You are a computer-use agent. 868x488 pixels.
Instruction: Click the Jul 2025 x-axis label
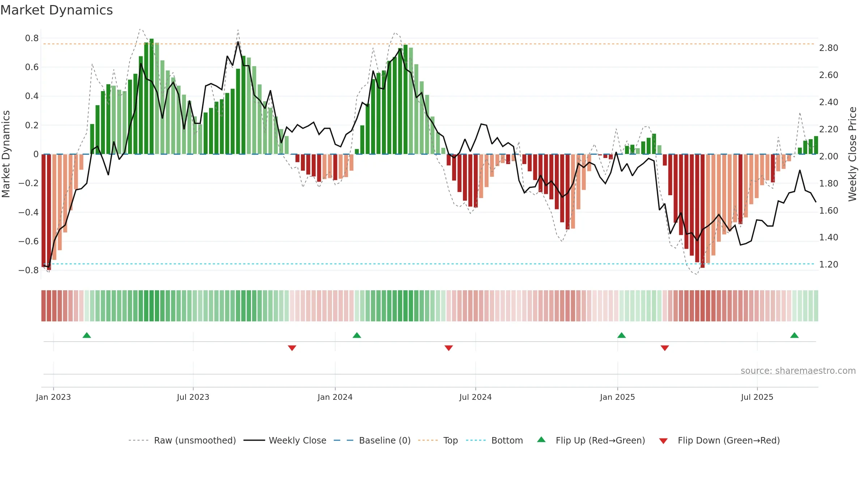(x=757, y=397)
